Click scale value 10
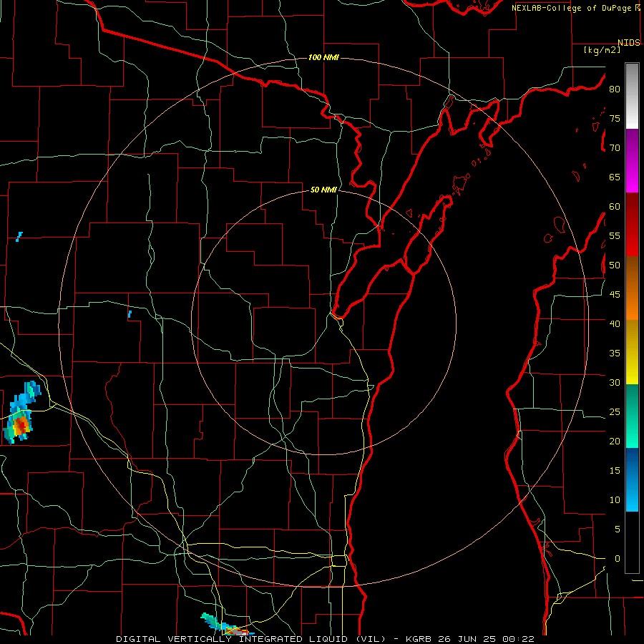644x644 pixels. [615, 500]
